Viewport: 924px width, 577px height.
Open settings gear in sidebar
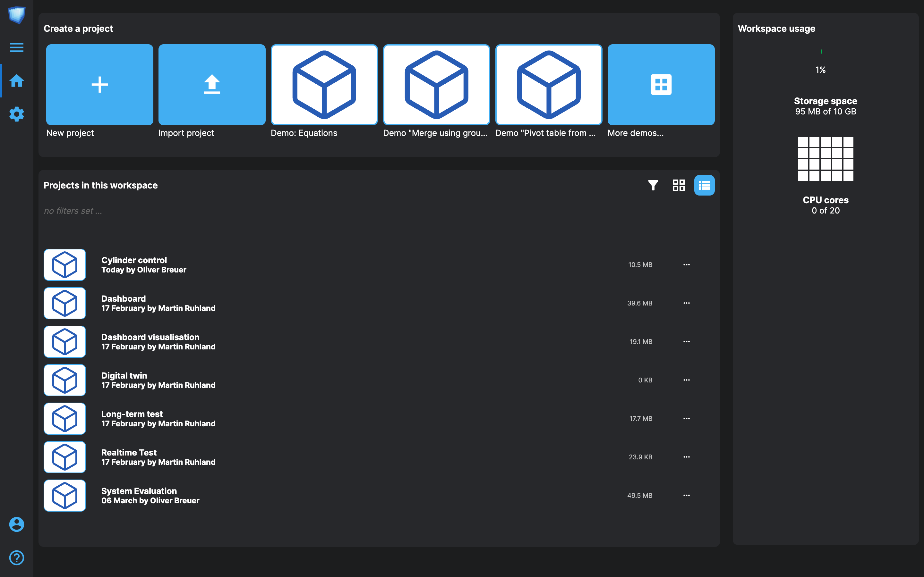16,114
